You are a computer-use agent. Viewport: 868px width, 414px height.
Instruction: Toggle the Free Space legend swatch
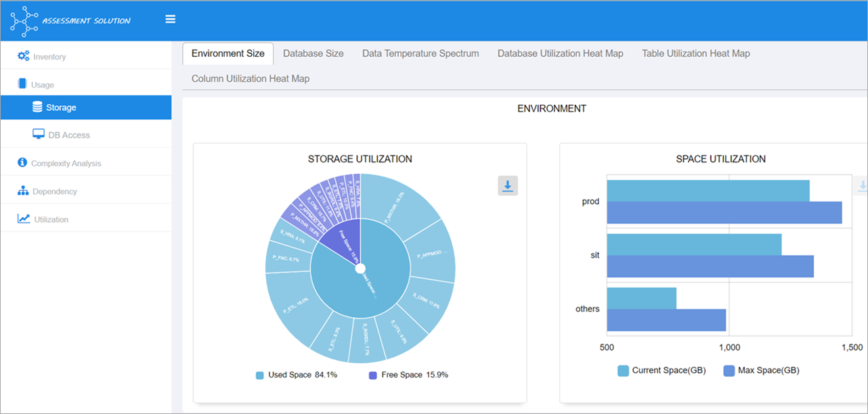[x=373, y=375]
